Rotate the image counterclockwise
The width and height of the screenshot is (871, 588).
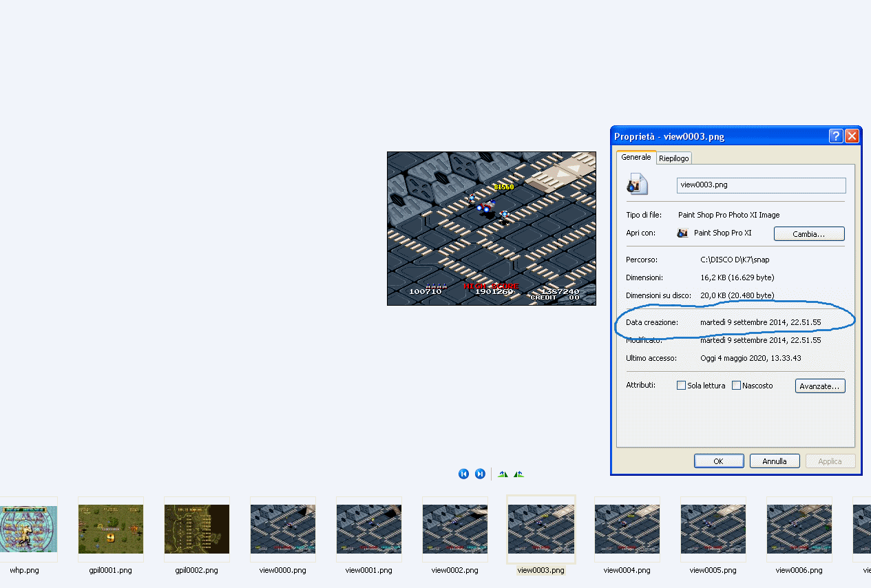pos(518,474)
